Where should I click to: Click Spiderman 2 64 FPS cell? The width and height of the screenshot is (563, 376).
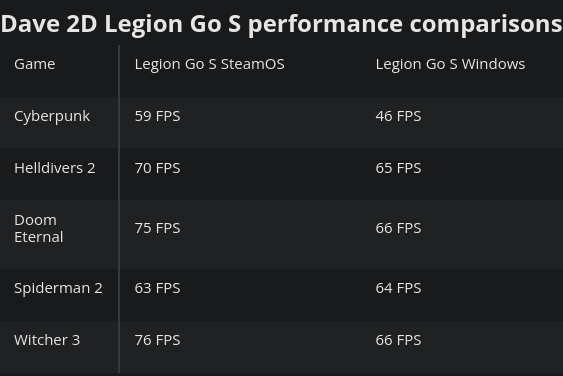[x=398, y=288]
